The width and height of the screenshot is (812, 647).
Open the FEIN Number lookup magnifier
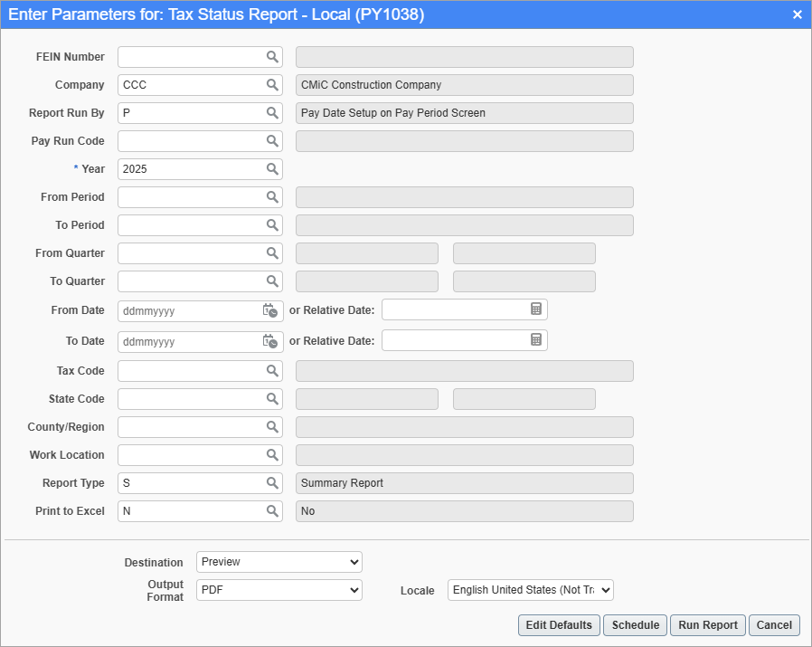pos(271,56)
